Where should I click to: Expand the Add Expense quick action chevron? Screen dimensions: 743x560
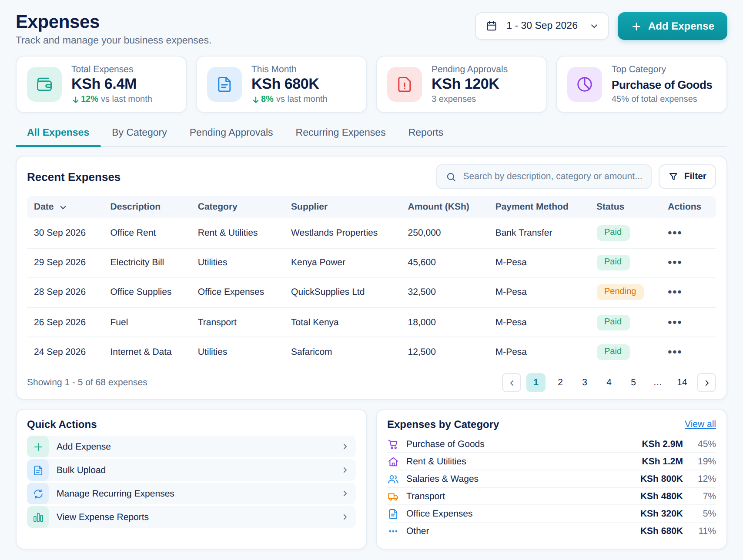pos(345,447)
